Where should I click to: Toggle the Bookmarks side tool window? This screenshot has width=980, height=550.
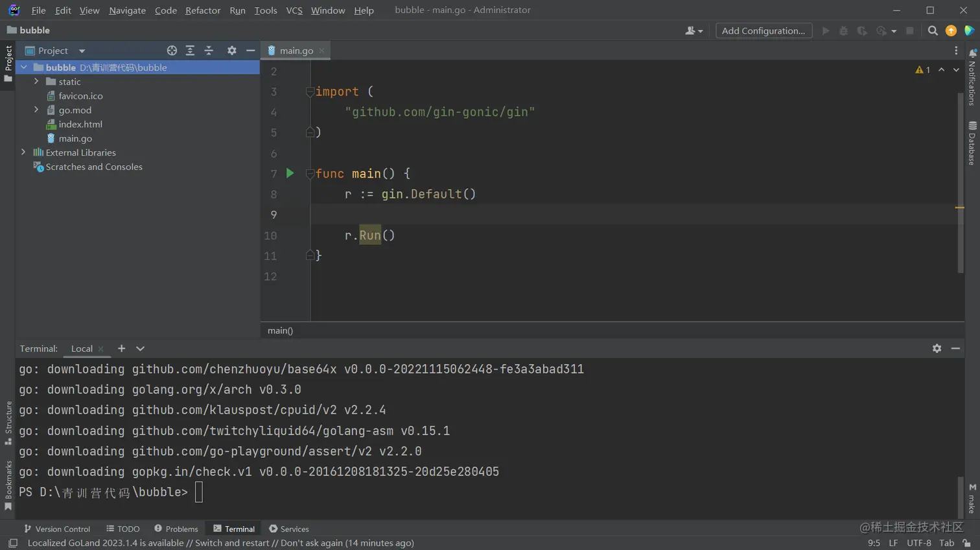(x=8, y=485)
